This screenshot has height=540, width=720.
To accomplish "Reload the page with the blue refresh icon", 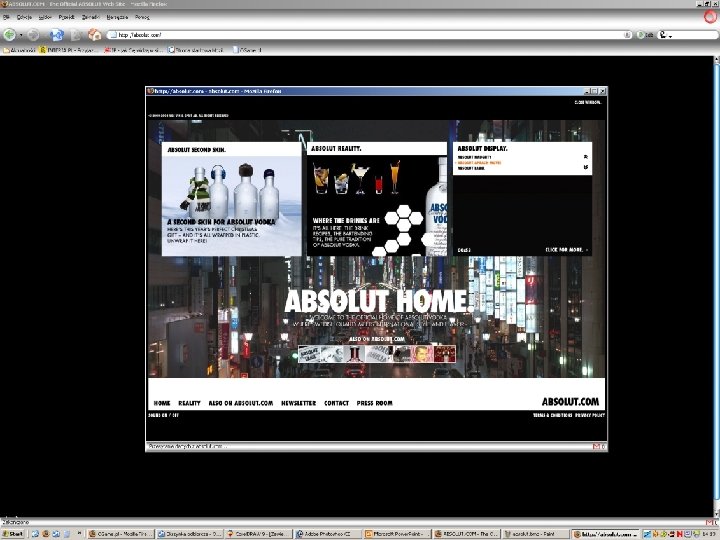I will point(56,34).
